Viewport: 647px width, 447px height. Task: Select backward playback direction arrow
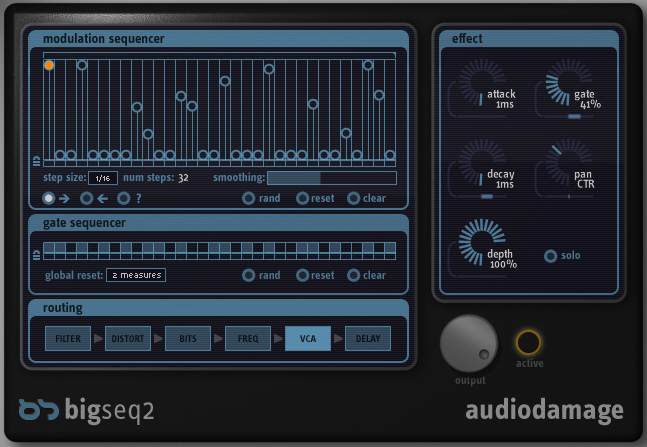click(86, 199)
